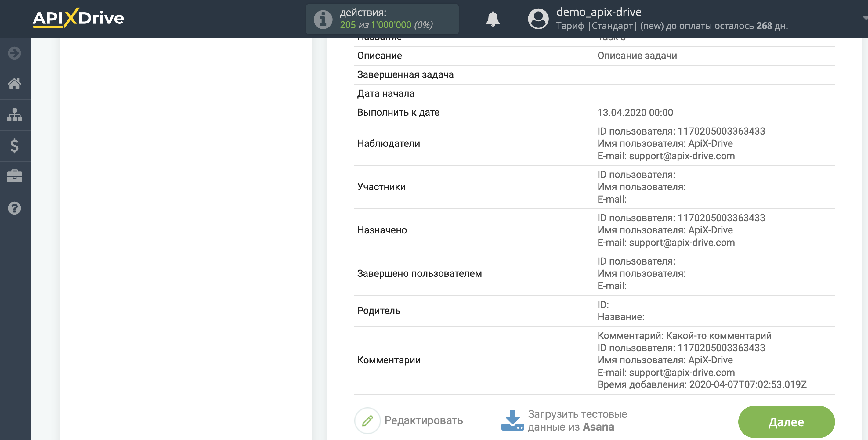Viewport: 868px width, 440px height.
Task: Select the Завершено пользователем label
Action: pyautogui.click(x=420, y=273)
